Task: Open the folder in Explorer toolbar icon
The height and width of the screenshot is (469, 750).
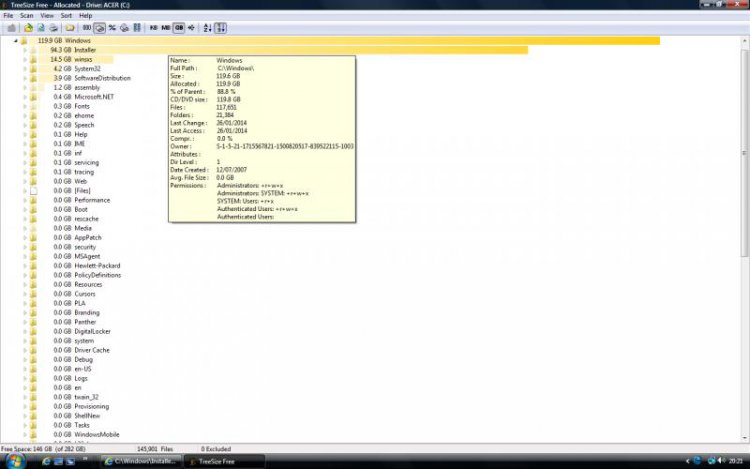Action: [x=70, y=28]
